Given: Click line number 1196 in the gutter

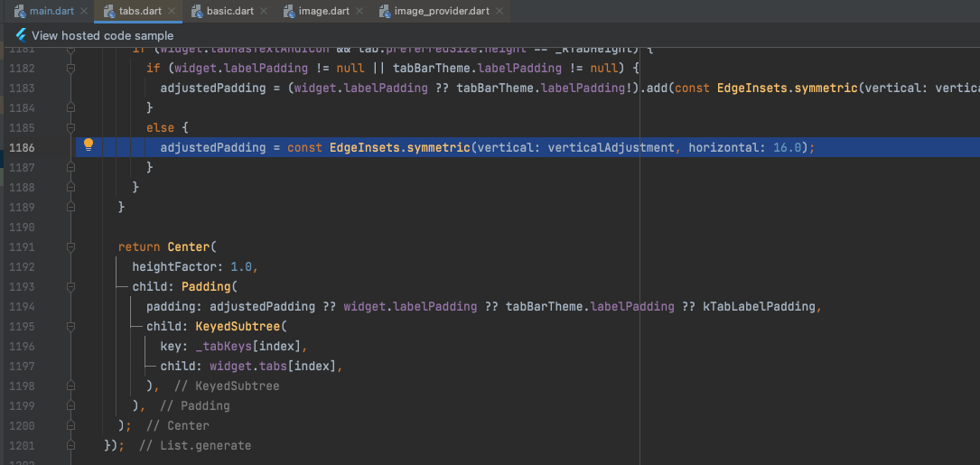Looking at the screenshot, I should [x=23, y=346].
